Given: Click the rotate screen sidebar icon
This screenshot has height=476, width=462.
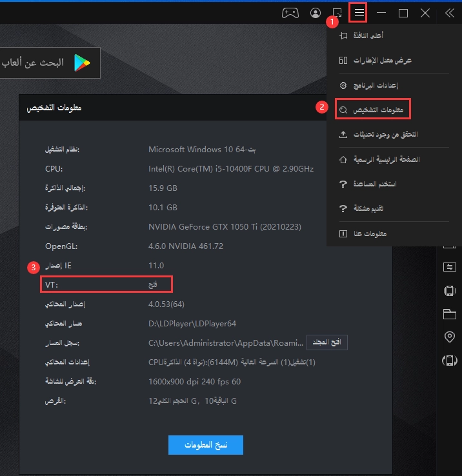Looking at the screenshot, I should pos(450,361).
